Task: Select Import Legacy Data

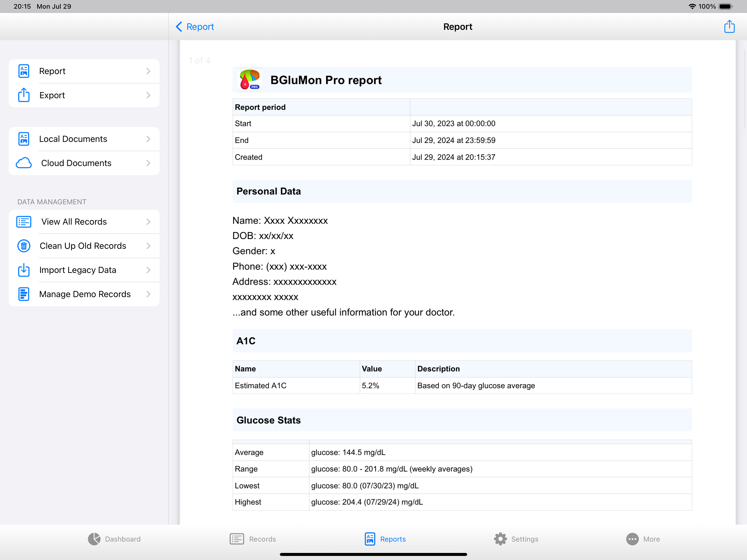Action: pos(84,270)
